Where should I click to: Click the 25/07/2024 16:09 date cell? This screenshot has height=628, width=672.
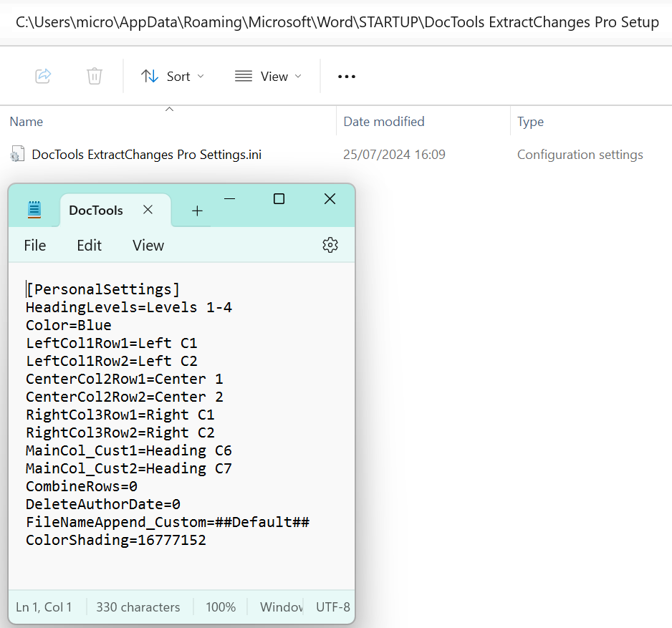[394, 155]
